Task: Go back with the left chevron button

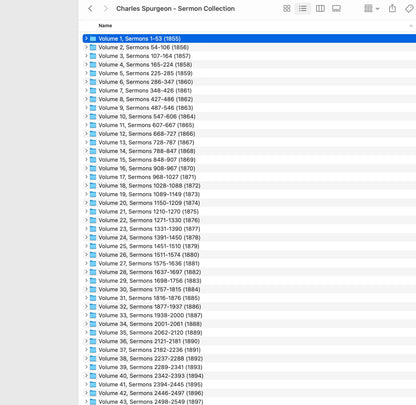Action: [90, 9]
